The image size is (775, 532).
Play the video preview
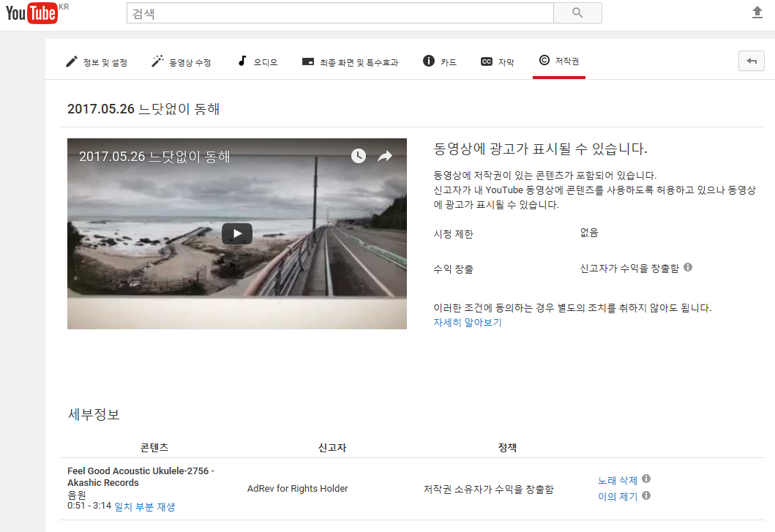[x=237, y=234]
